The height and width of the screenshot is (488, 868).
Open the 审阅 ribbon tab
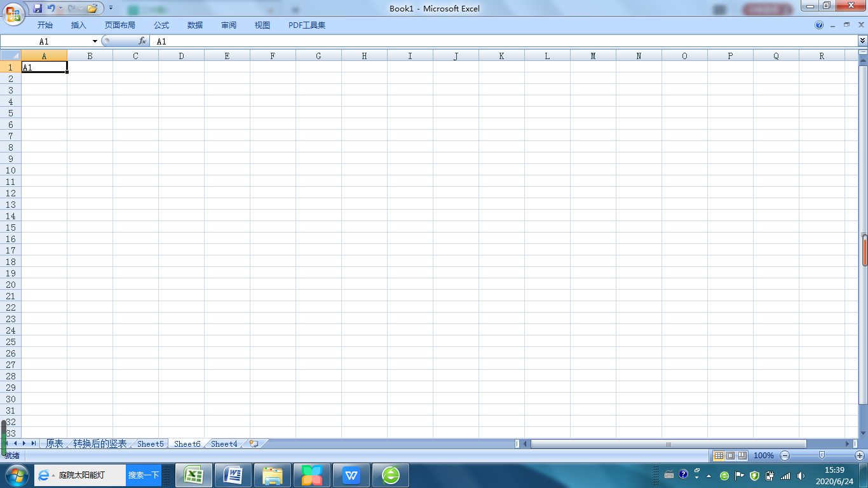(x=229, y=25)
